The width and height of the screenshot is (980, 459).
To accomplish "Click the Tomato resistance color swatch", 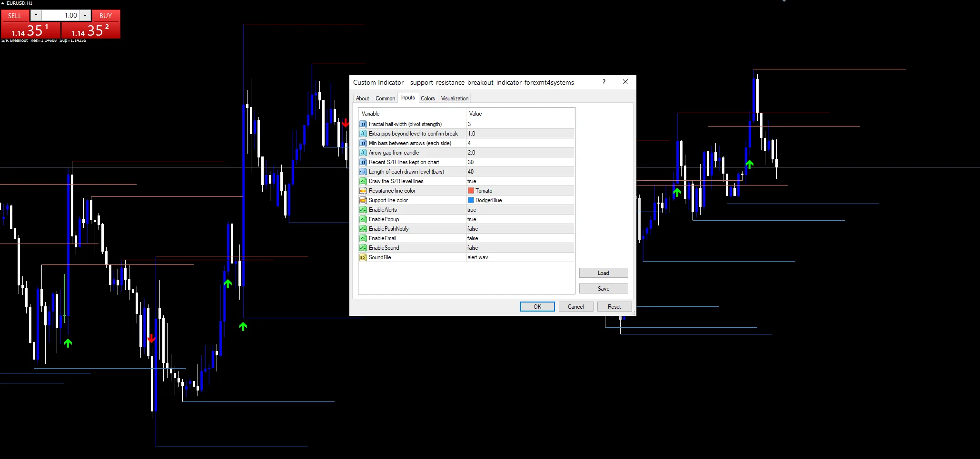I will 471,191.
